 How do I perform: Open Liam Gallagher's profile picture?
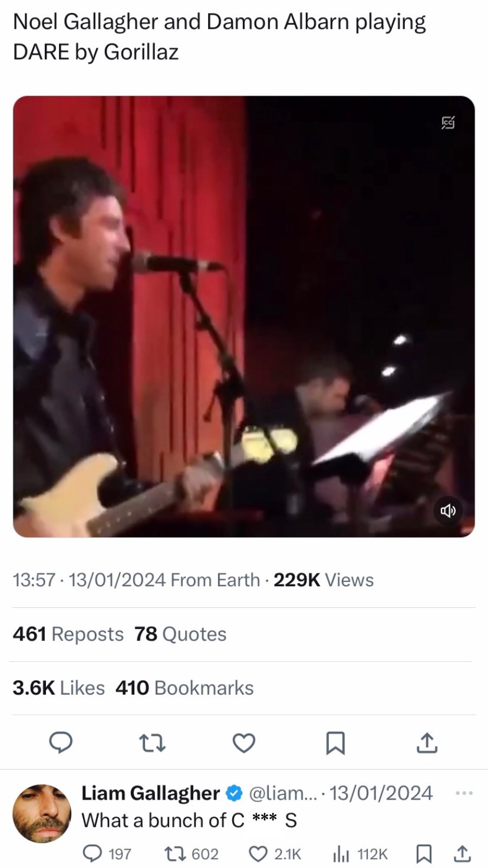[42, 813]
